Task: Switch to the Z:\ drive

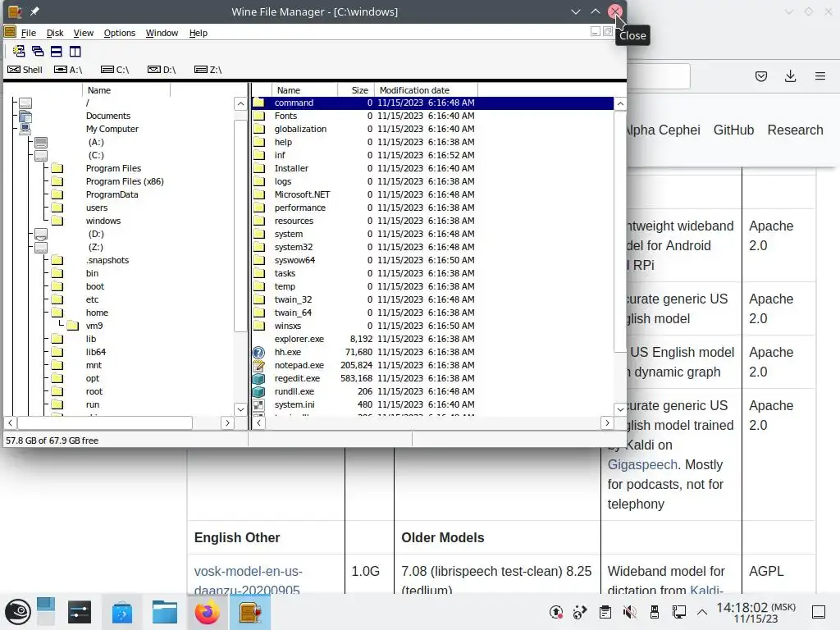Action: point(208,70)
